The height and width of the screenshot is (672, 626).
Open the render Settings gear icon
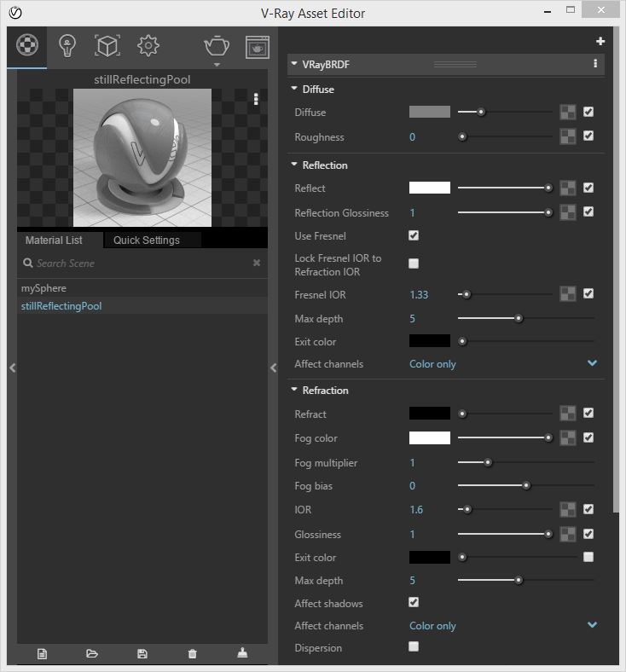pos(148,45)
